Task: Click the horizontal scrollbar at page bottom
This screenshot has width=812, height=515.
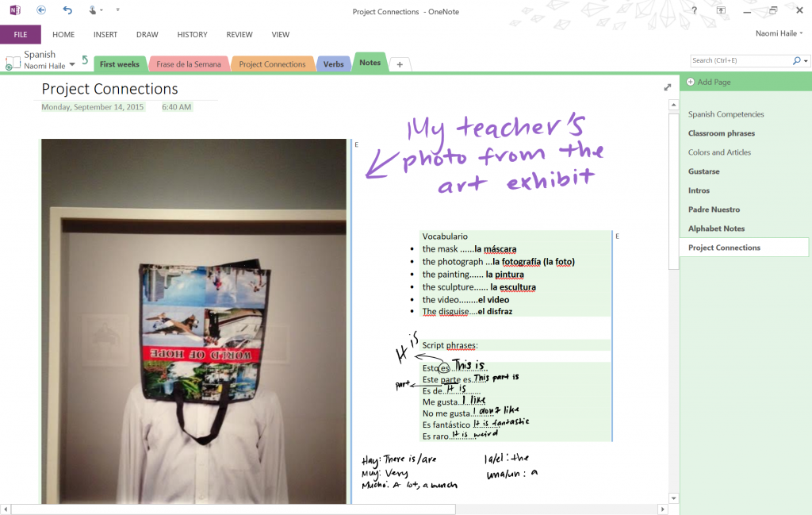Action: (x=238, y=509)
